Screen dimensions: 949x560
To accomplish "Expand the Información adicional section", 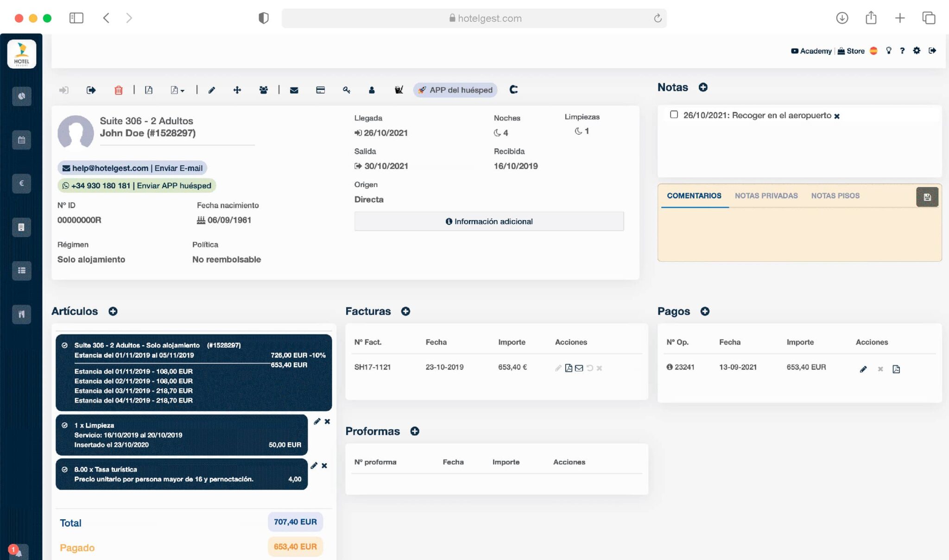I will [489, 221].
